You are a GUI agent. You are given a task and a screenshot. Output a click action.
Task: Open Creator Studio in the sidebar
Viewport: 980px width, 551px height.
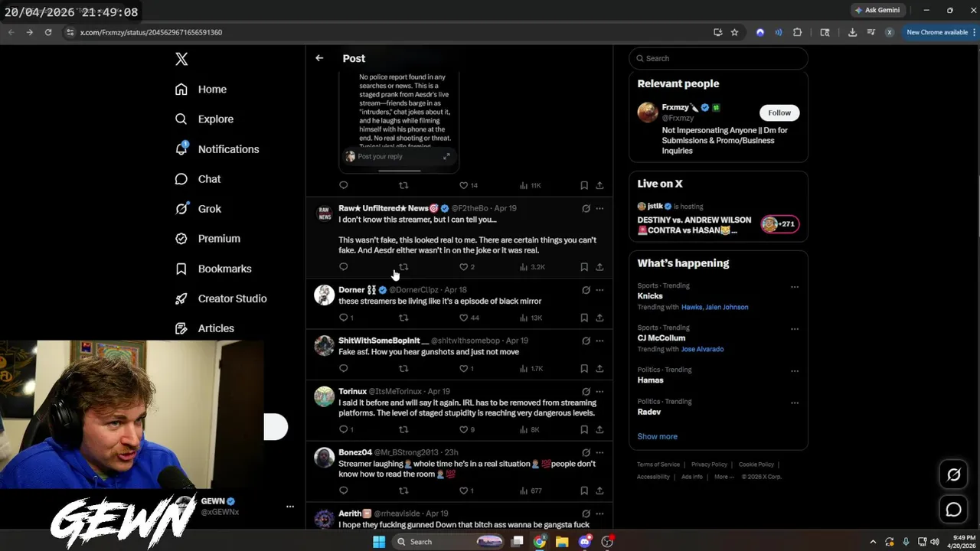[x=220, y=298]
